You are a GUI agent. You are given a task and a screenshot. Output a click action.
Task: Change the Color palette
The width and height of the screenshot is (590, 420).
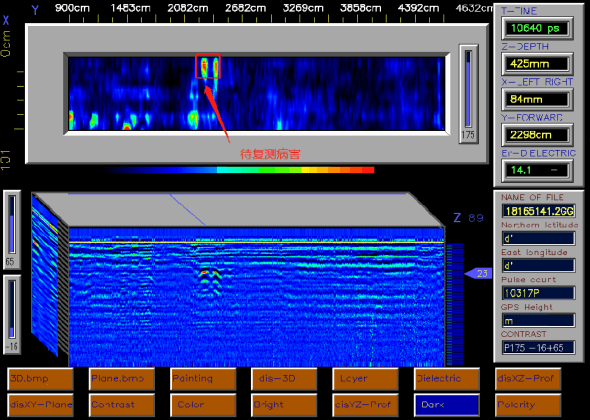click(203, 405)
